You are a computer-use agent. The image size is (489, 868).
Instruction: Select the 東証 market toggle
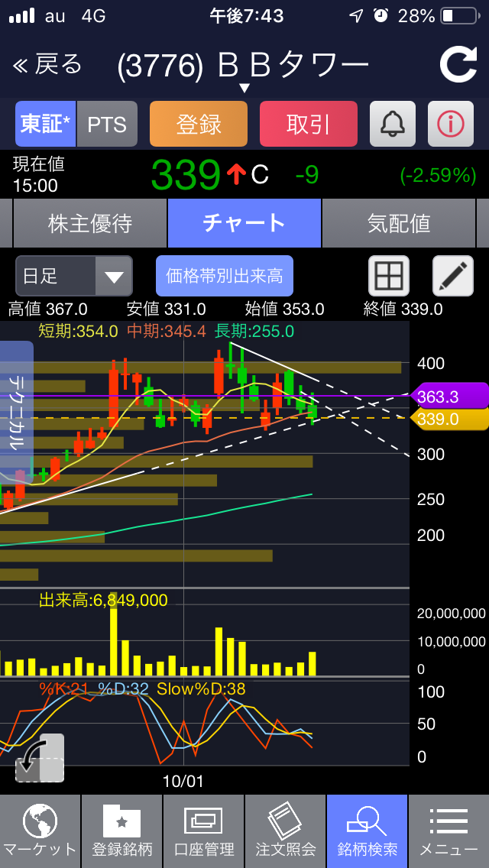point(45,124)
